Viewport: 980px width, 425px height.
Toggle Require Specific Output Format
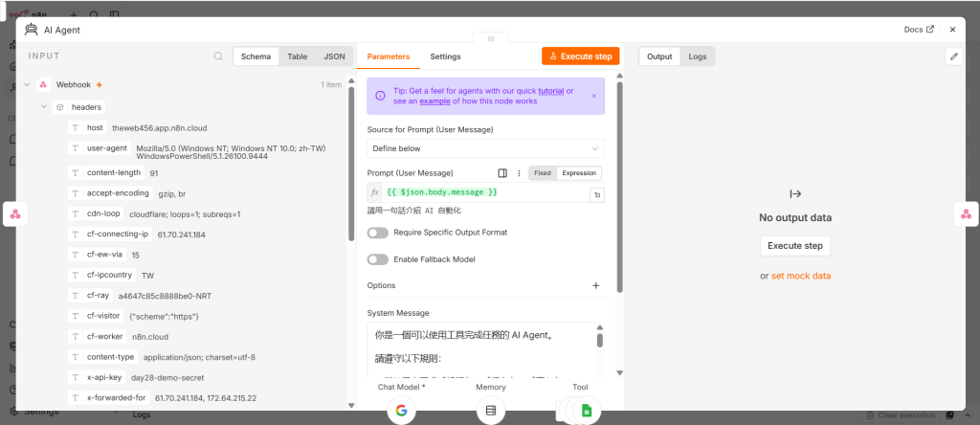tap(377, 233)
